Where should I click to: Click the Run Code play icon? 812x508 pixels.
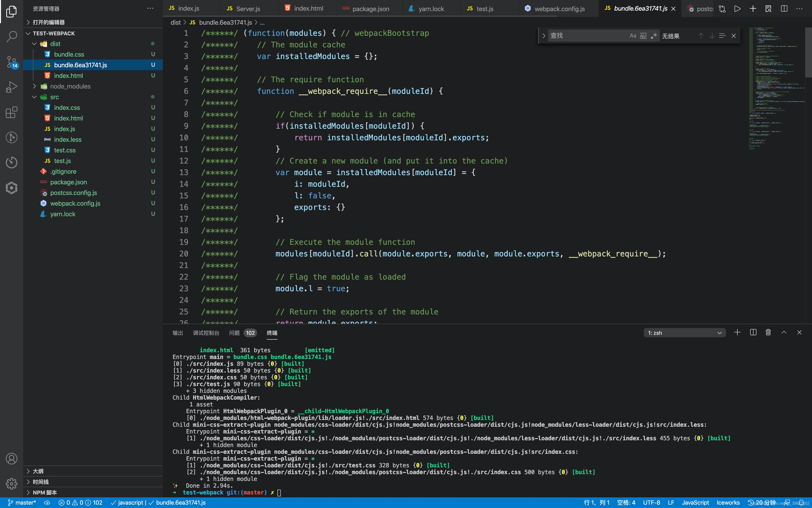coord(737,9)
